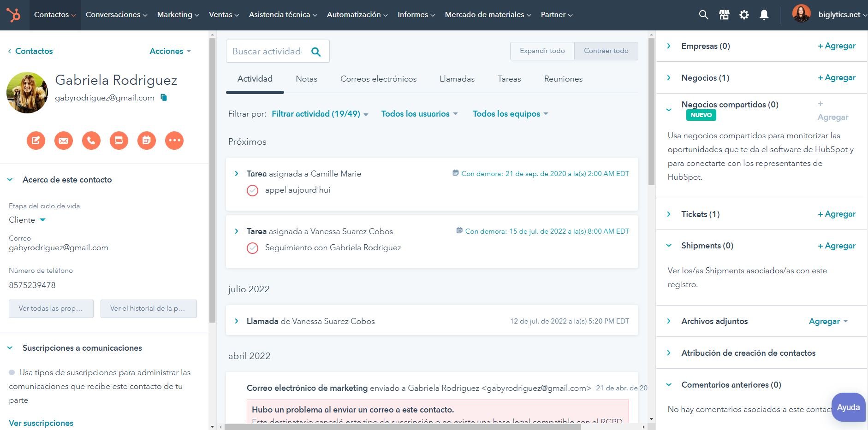Click 'Ver todas las prop...' button

51,309
